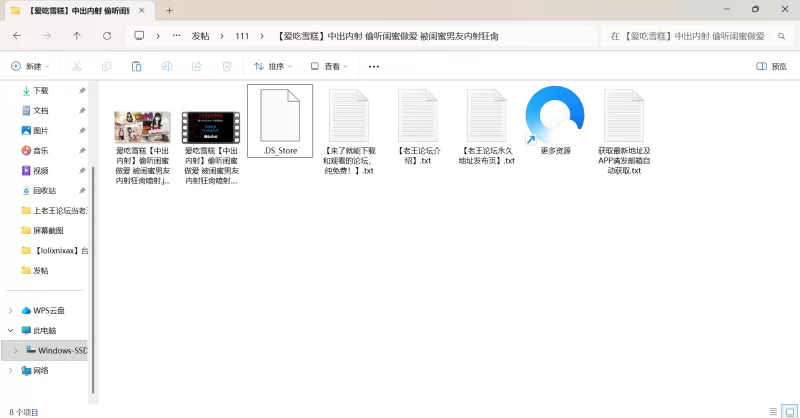Image resolution: width=800 pixels, height=418 pixels.
Task: Open the .DS_Store file
Action: (x=280, y=120)
